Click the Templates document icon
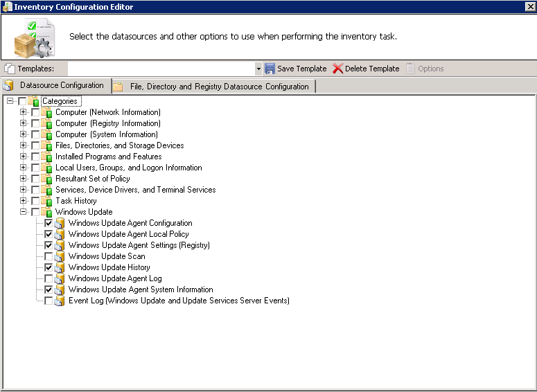Screen dimensions: 537x392 pos(10,69)
